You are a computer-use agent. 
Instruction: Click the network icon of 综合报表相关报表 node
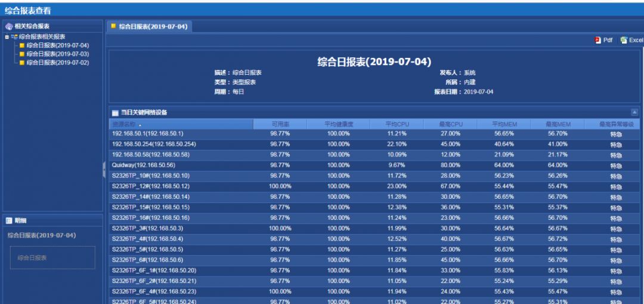click(14, 37)
